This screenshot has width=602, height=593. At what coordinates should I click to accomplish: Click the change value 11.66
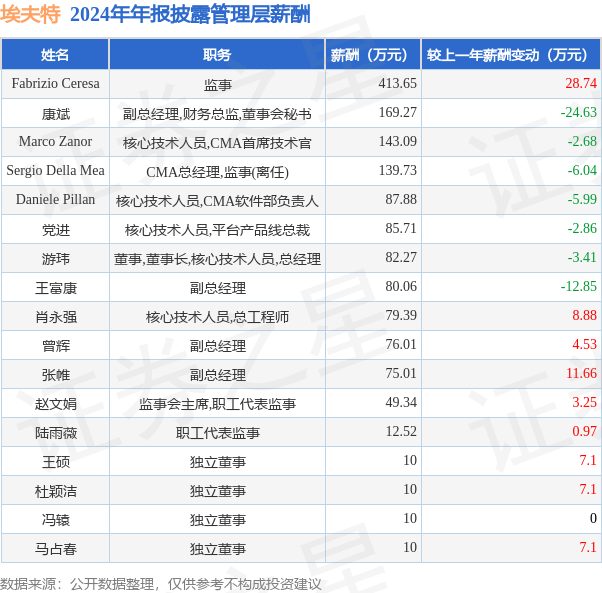pos(581,373)
